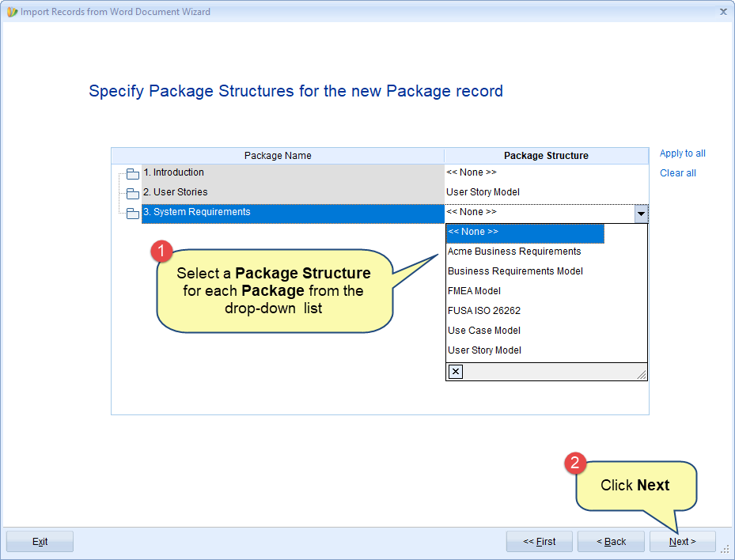735x560 pixels.
Task: Go to the << First wizard page
Action: (539, 542)
